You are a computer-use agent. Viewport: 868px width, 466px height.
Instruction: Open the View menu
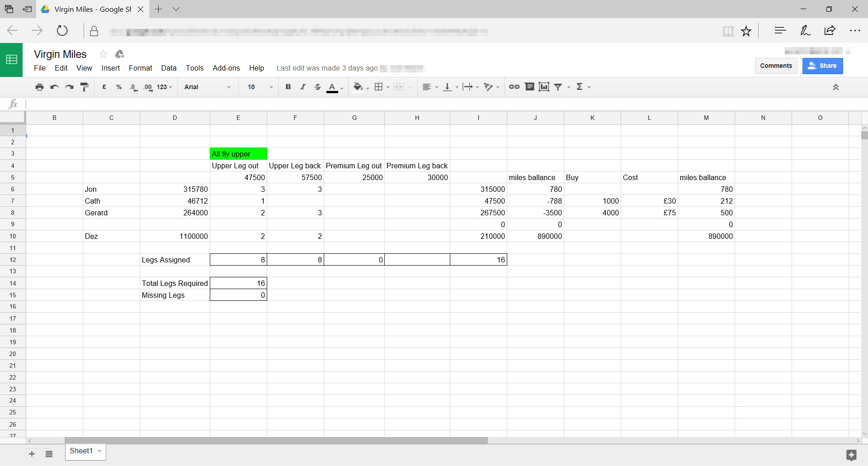(84, 68)
